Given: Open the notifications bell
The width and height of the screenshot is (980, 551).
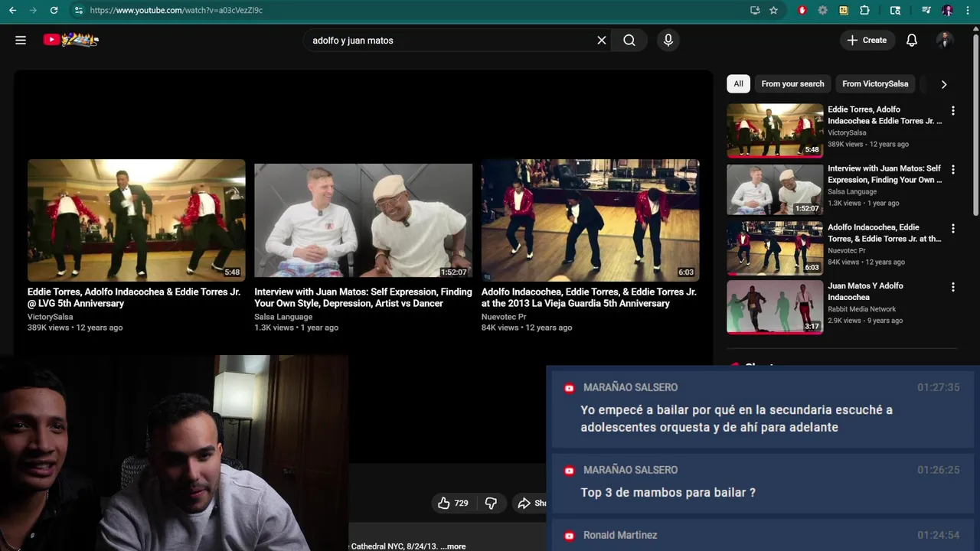Looking at the screenshot, I should tap(912, 40).
